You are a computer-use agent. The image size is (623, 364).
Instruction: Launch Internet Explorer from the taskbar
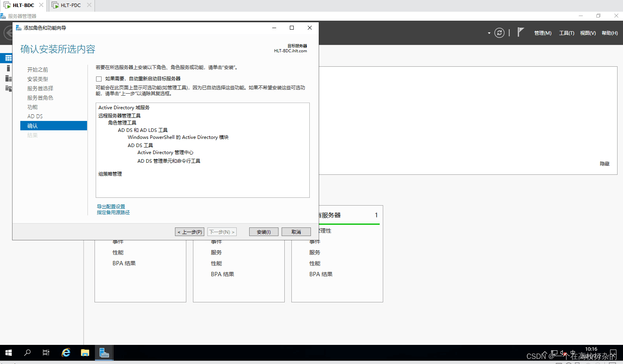[x=66, y=353]
